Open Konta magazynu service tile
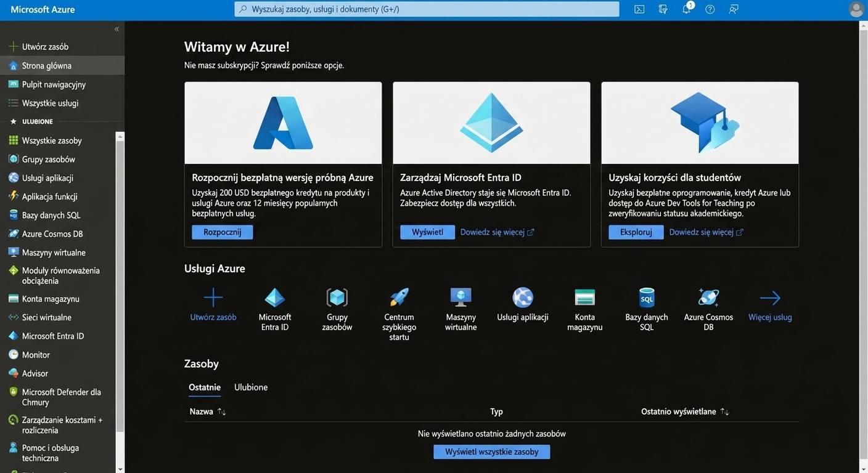 tap(585, 309)
